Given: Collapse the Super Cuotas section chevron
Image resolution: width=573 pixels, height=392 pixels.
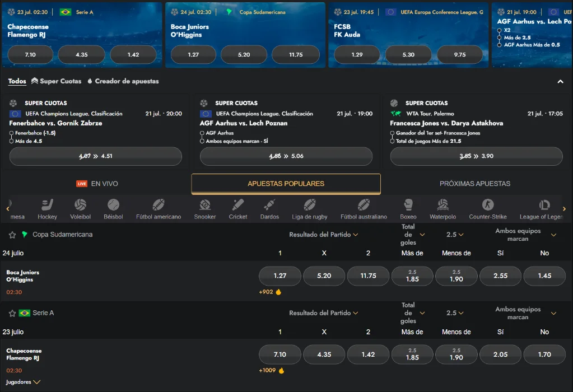Looking at the screenshot, I should tap(560, 81).
